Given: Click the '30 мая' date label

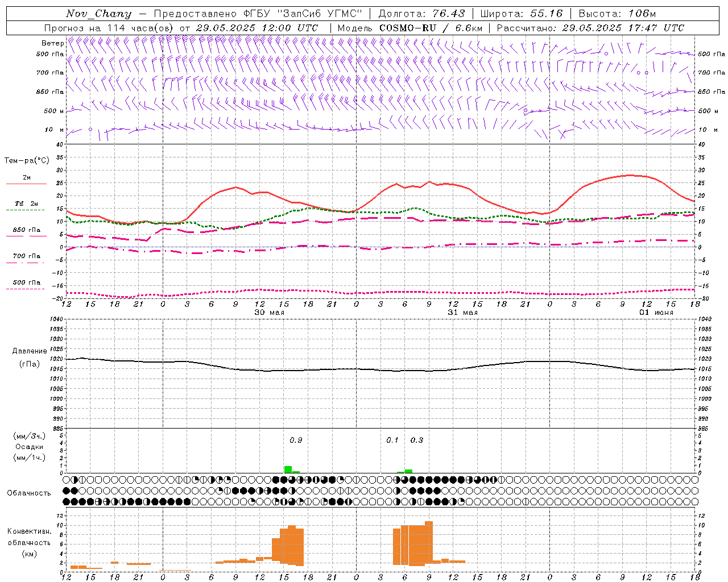Looking at the screenshot, I should (x=269, y=313).
